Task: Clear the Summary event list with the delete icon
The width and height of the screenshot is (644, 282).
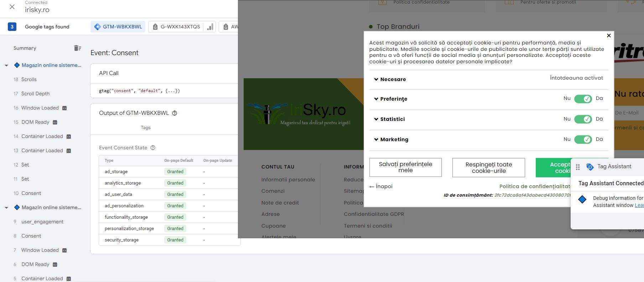Action: pyautogui.click(x=77, y=48)
